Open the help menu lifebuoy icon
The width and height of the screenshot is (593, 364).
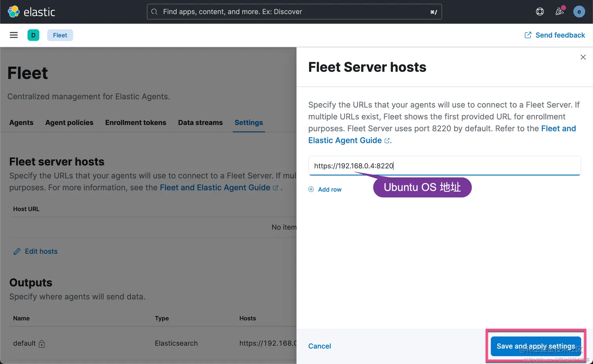[x=540, y=12]
